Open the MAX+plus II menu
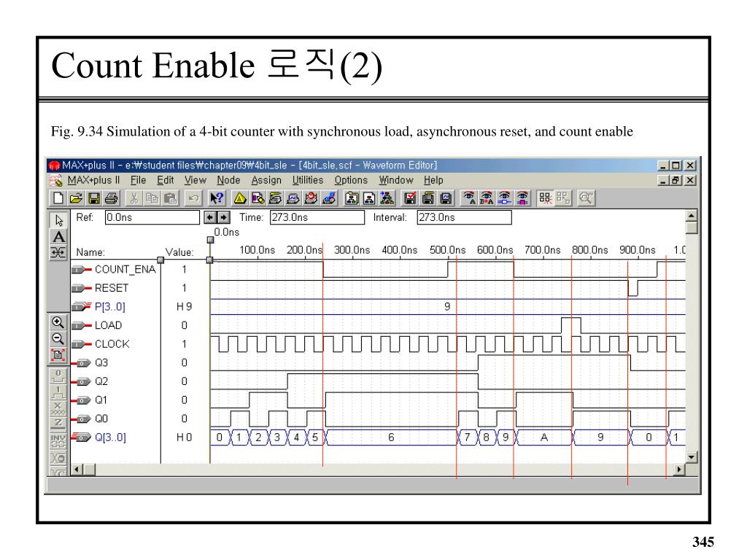 click(x=93, y=181)
